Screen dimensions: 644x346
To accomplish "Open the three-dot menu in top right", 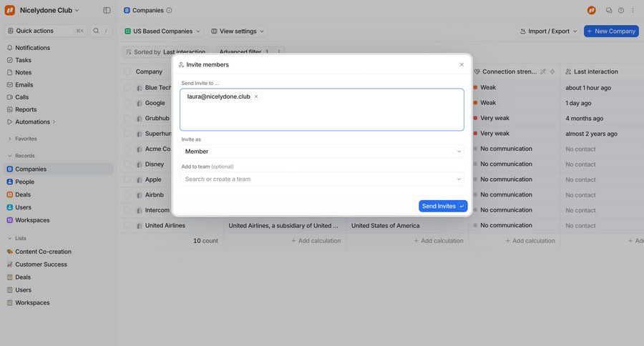I will (x=633, y=10).
